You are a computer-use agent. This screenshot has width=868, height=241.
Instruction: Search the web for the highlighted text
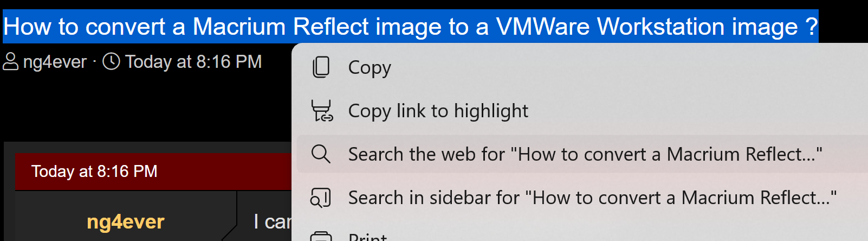(x=585, y=154)
